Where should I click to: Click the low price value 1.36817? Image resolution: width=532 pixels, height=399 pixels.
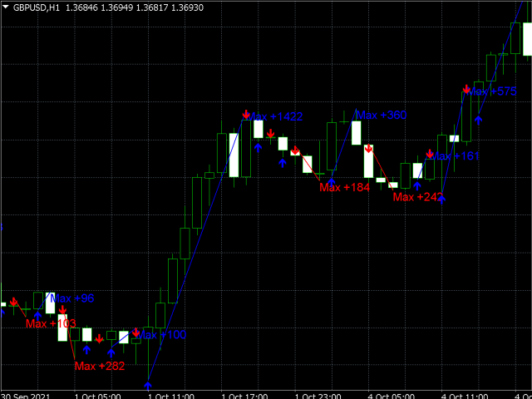pos(152,7)
